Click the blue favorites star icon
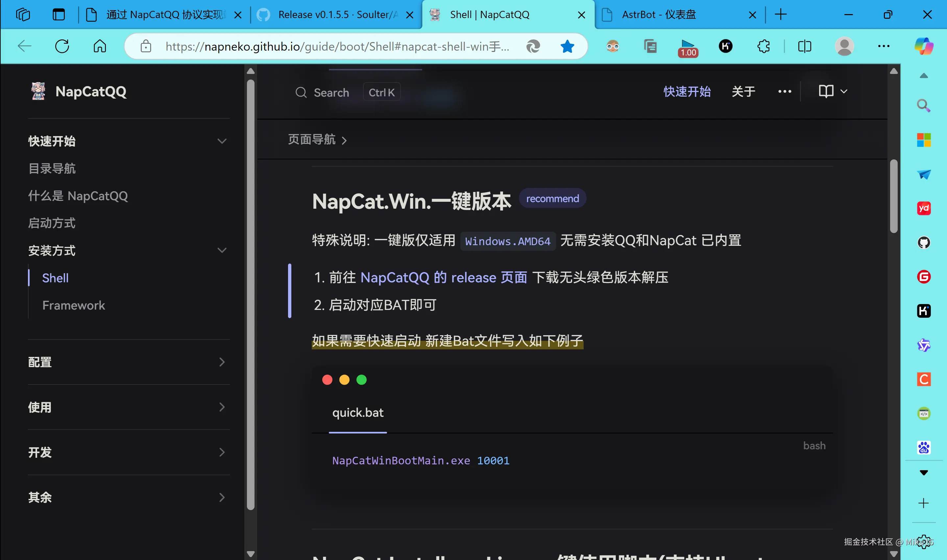 click(567, 46)
